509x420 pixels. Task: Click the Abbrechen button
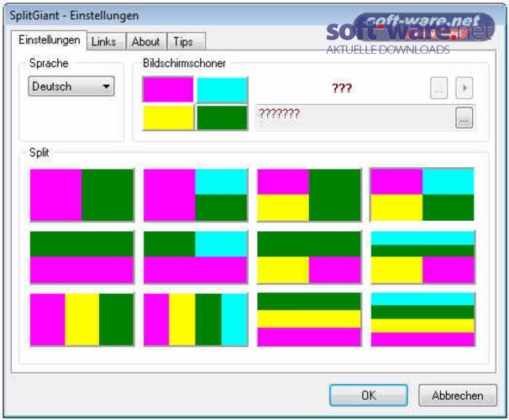click(458, 396)
